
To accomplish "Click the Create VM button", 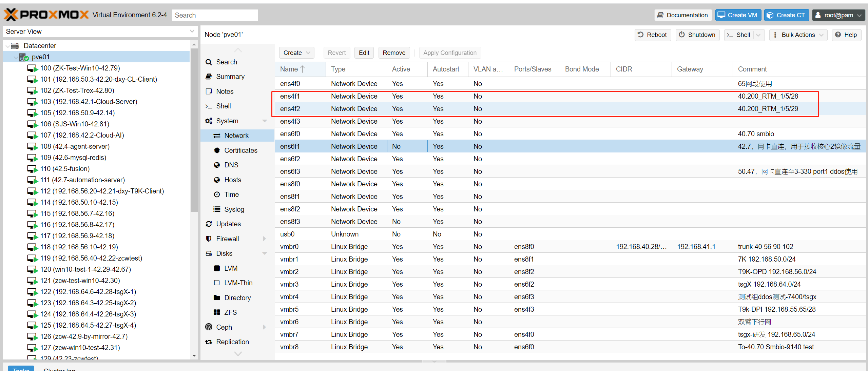I will (738, 15).
